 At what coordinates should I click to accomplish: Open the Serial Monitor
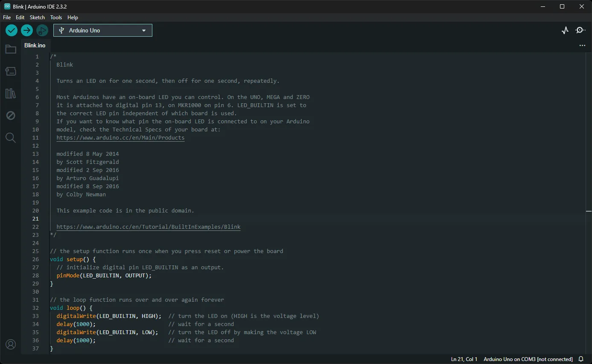point(580,30)
